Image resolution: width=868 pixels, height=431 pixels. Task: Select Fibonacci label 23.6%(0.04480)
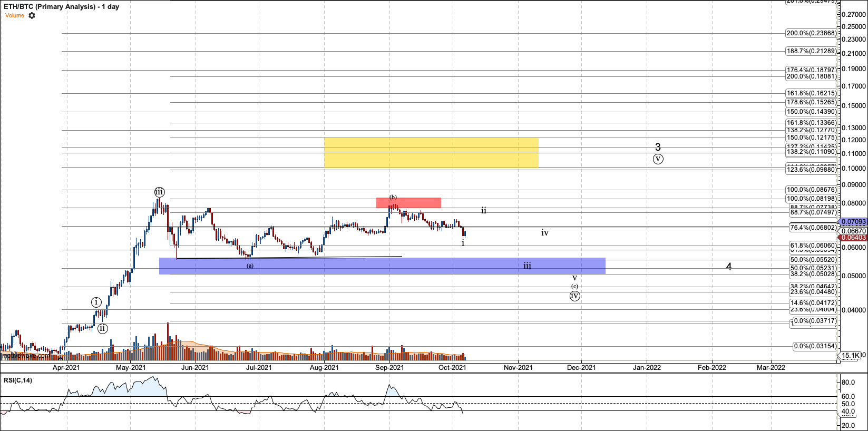tap(813, 292)
